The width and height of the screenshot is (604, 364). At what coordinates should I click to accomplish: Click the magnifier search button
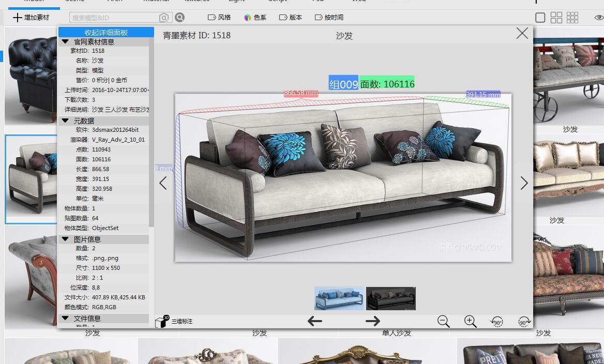coord(179,18)
